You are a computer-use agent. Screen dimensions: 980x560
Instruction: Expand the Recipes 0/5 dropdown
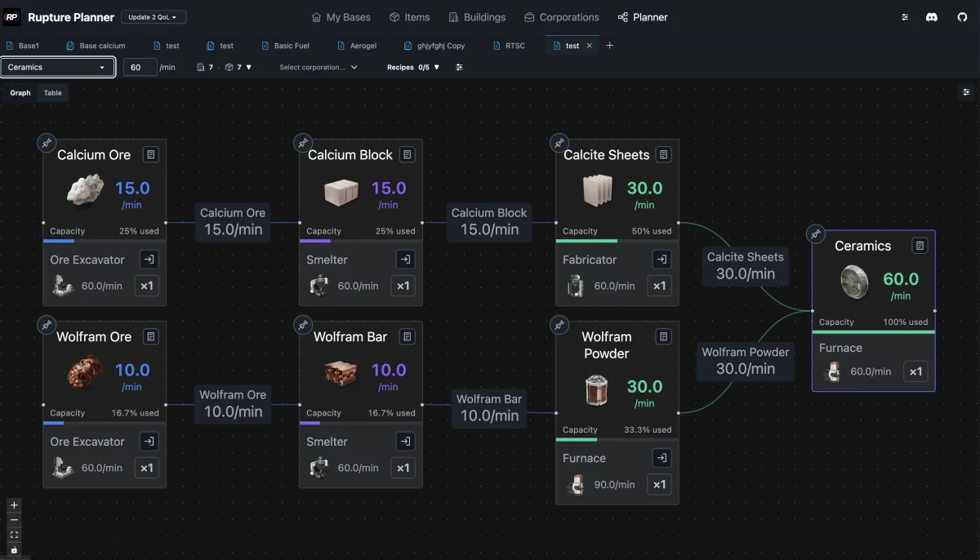click(x=413, y=67)
